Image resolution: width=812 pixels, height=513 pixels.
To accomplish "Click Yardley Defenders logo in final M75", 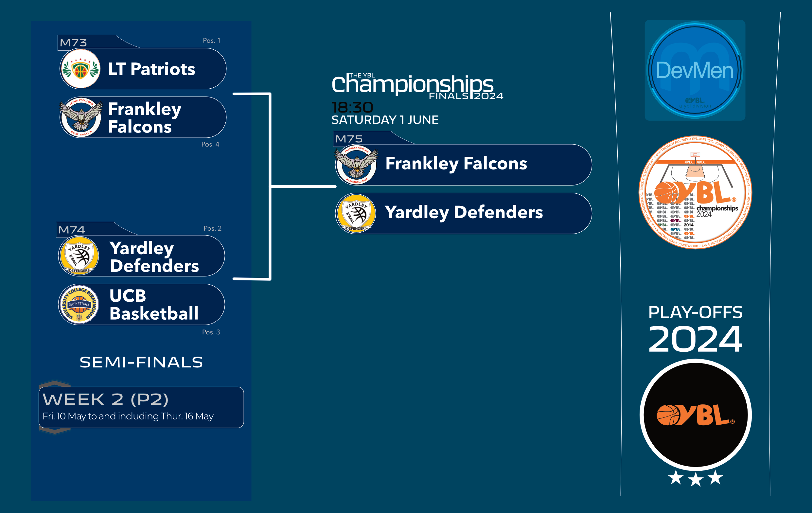I will click(x=356, y=213).
